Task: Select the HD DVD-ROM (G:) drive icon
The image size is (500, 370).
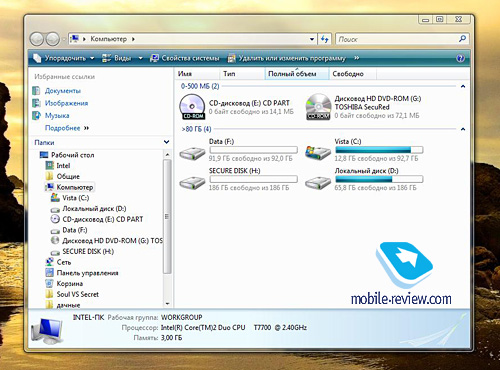Action: [x=318, y=107]
